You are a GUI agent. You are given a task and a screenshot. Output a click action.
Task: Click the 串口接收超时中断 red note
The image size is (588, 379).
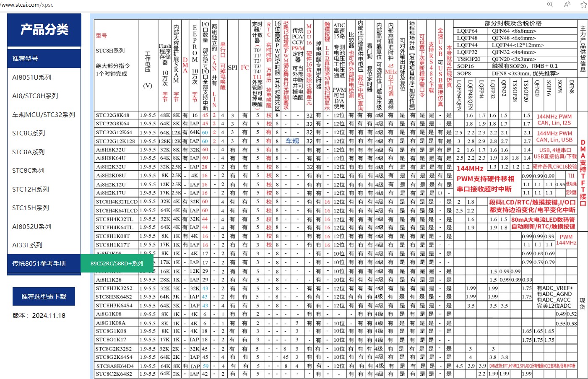tap(484, 189)
